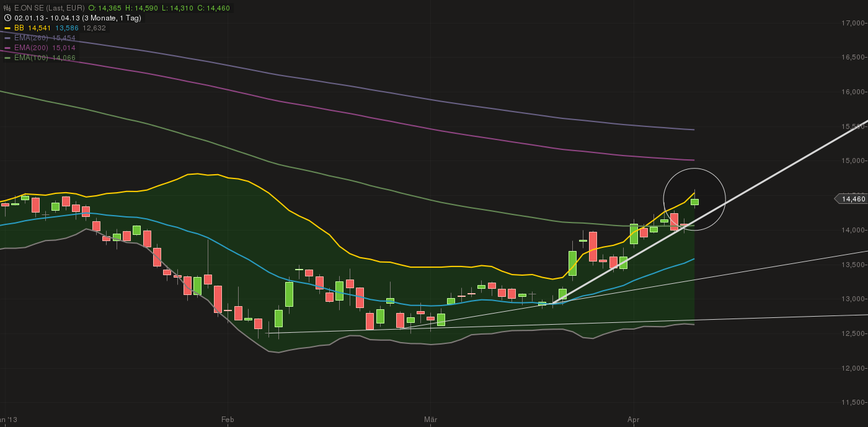The width and height of the screenshot is (868, 427).
Task: Click the upper Bollinger value 14,541
Action: click(x=40, y=28)
